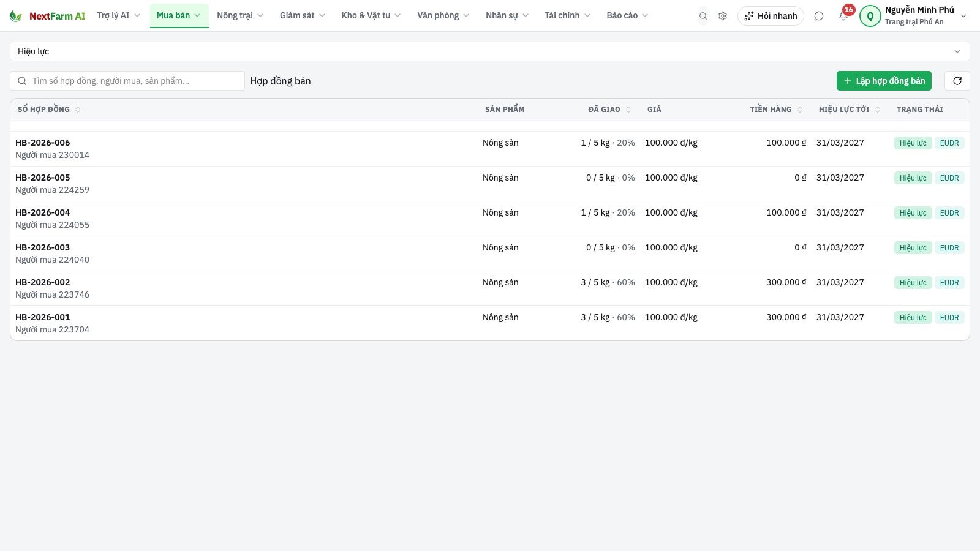Open the chat bubble icon
980x551 pixels.
[x=819, y=16]
